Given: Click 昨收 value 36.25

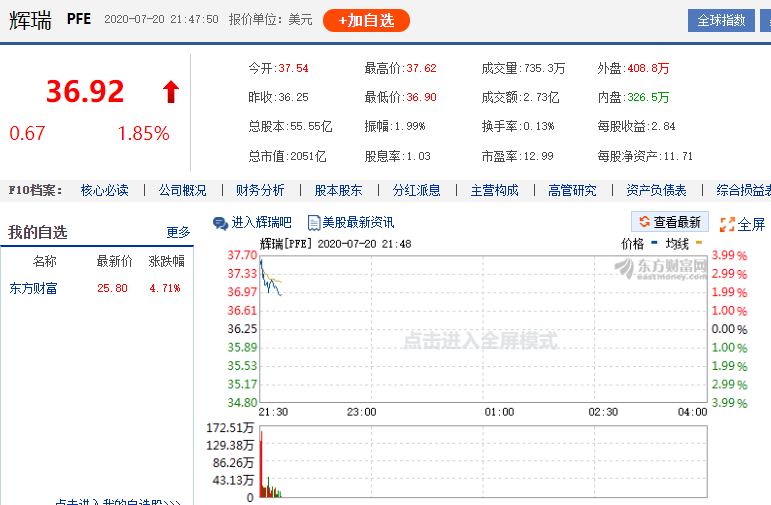Looking at the screenshot, I should (294, 97).
